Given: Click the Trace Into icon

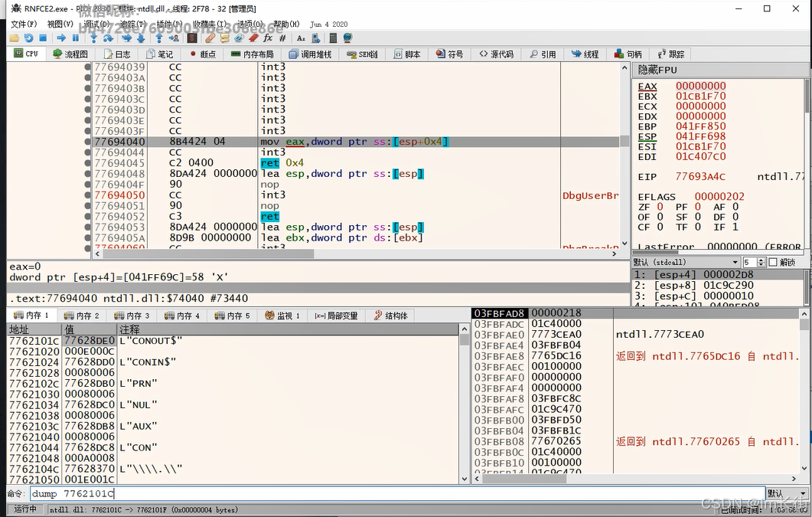Looking at the screenshot, I should click(126, 38).
